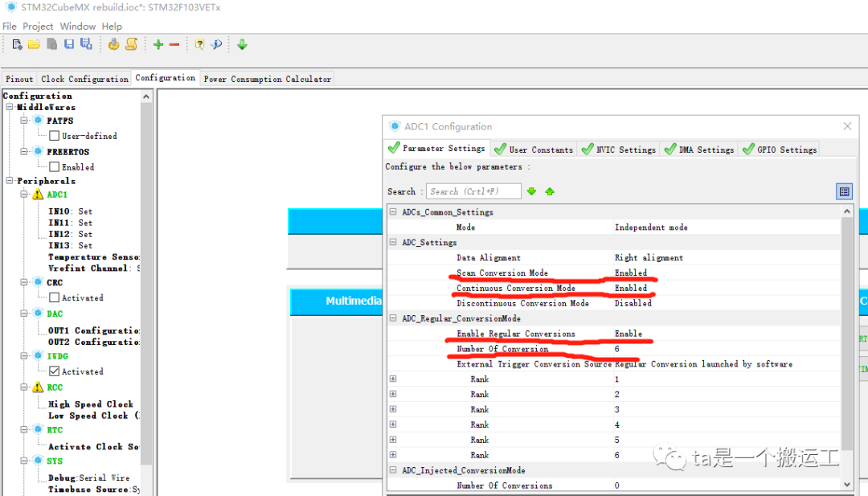Click the Generate Code gear icon
The height and width of the screenshot is (496, 868).
113,44
